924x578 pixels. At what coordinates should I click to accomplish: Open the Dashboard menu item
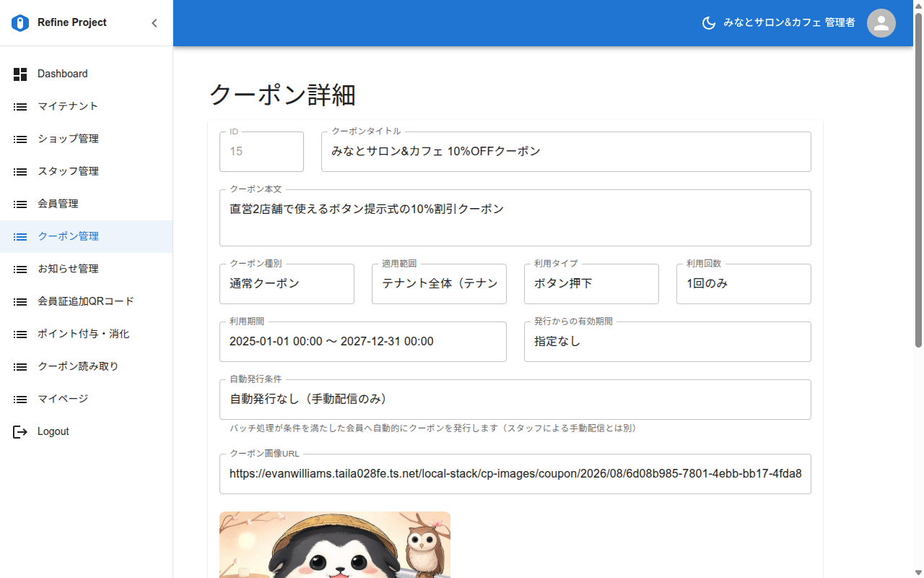[x=87, y=74]
